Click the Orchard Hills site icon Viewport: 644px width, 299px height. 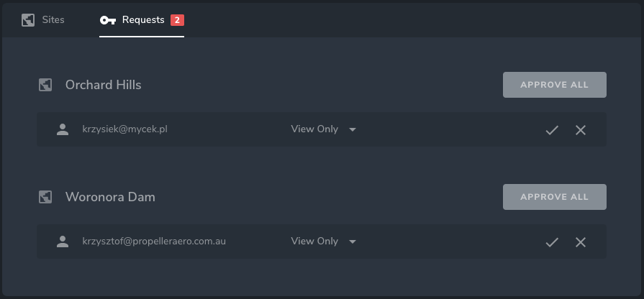[x=45, y=85]
